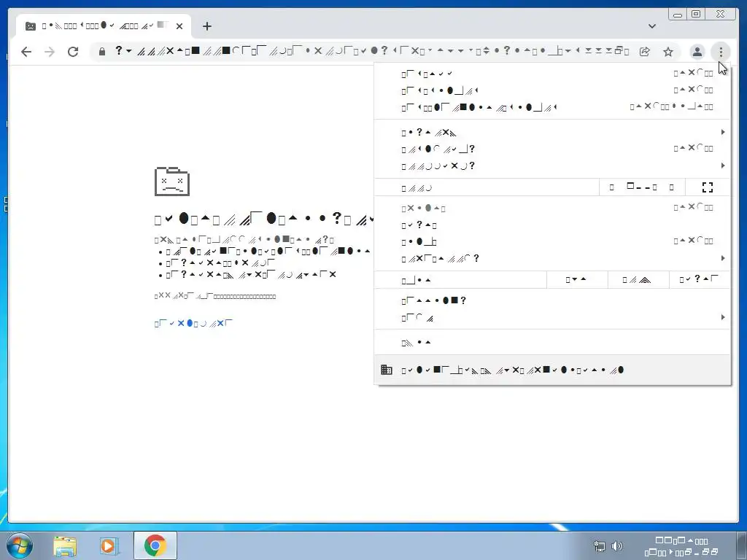
Task: Expand the Bookmarks submenu arrow
Action: [x=723, y=166]
